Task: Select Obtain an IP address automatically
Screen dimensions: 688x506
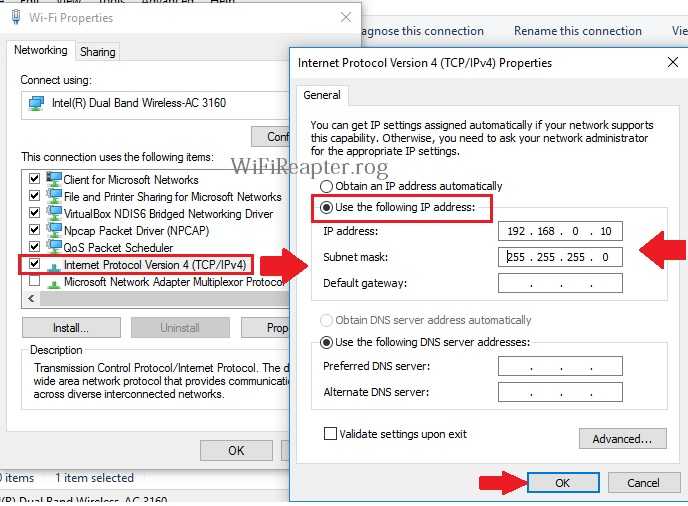Action: (x=326, y=186)
